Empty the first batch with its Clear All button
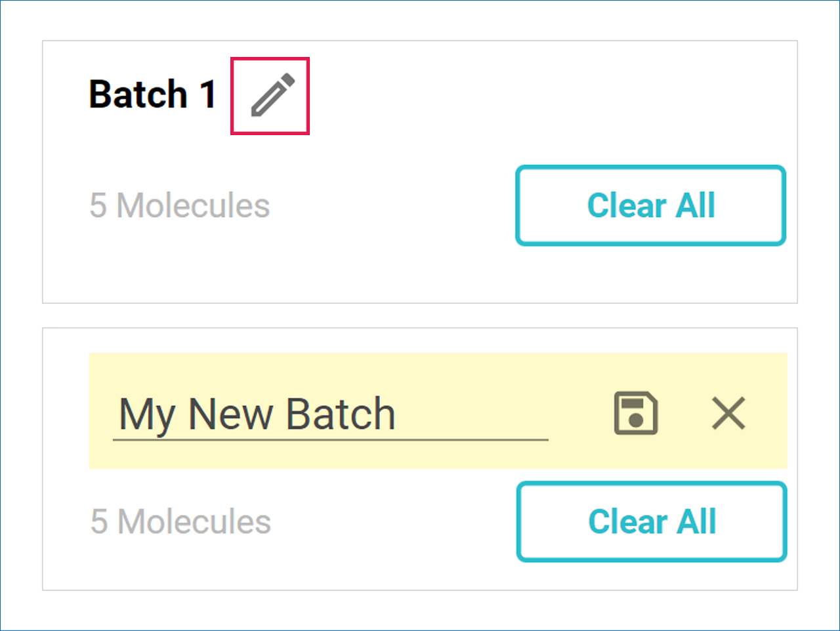Viewport: 840px width, 631px height. click(x=650, y=205)
